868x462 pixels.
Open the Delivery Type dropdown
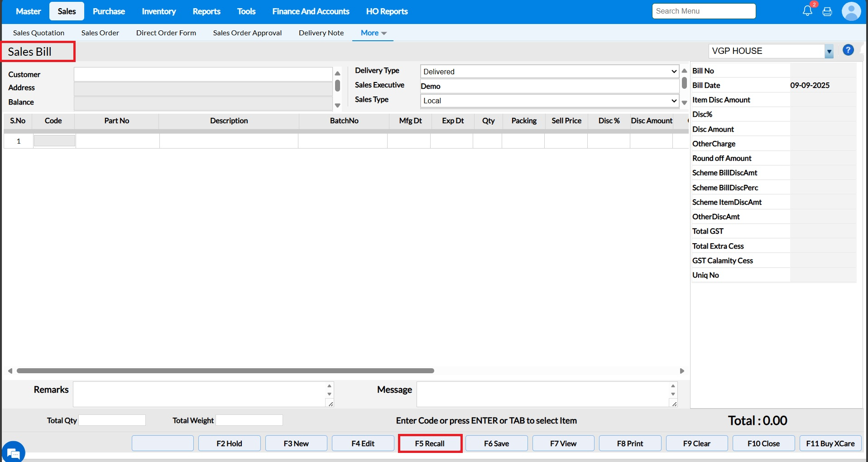point(549,72)
